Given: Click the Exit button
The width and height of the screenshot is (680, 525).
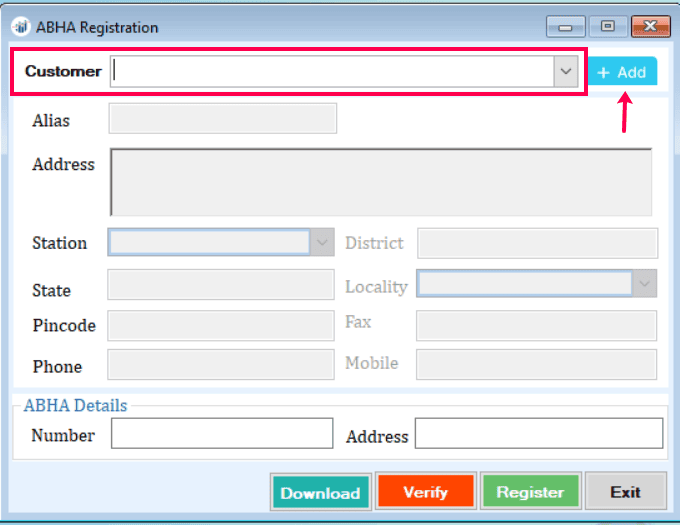Looking at the screenshot, I should (x=626, y=491).
